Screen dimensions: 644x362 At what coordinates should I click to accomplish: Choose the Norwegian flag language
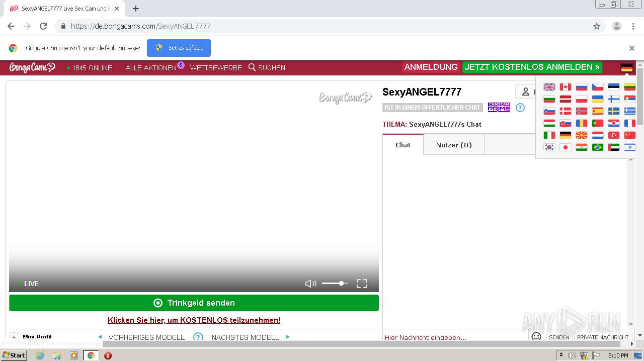pyautogui.click(x=582, y=111)
